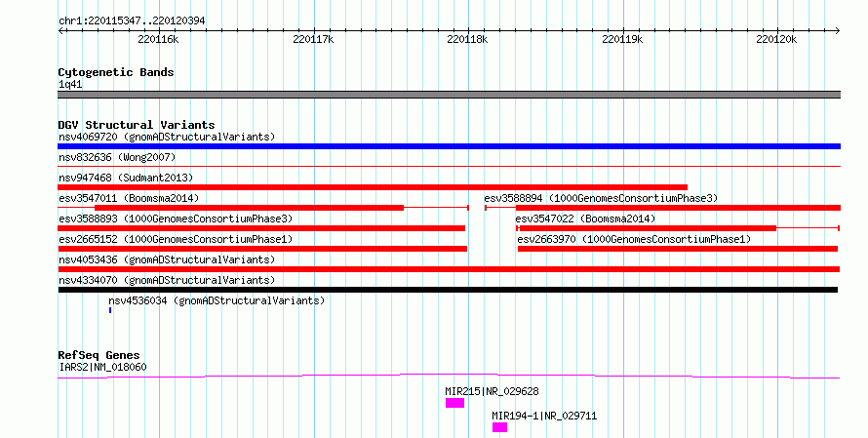The height and width of the screenshot is (438, 868).
Task: Open the esv3547022 (Boomsma2014) label
Action: (585, 219)
